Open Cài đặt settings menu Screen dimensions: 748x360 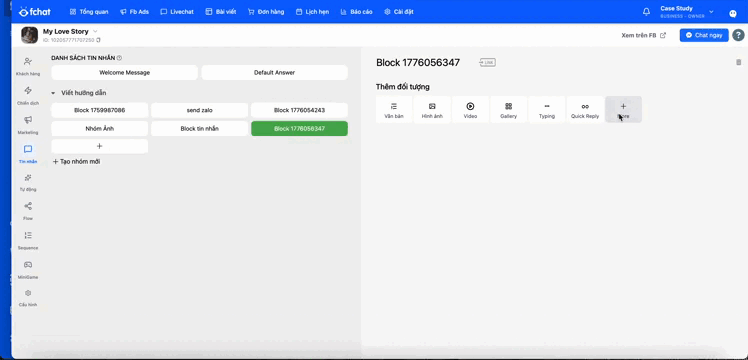[399, 11]
